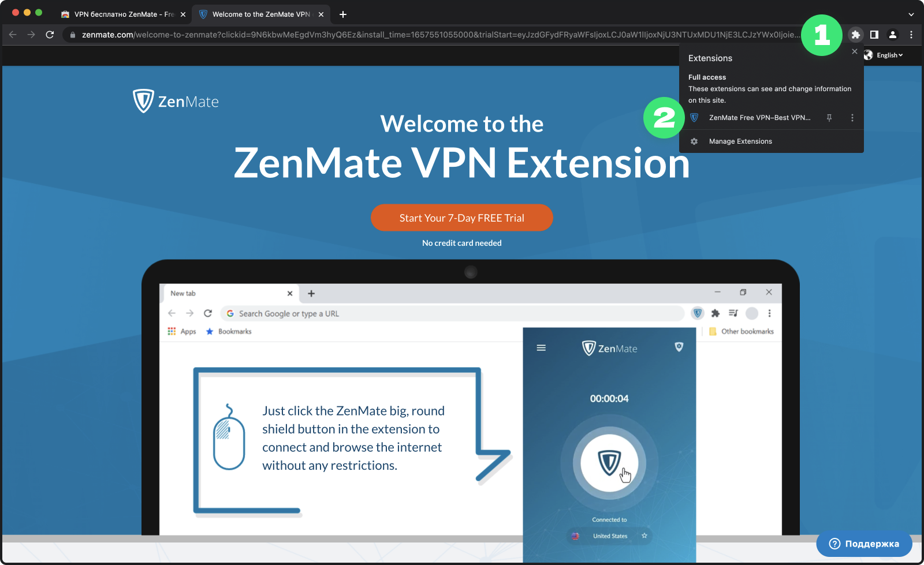Click the macOS green fullscreen button
Screen dimensions: 924x565
(39, 13)
